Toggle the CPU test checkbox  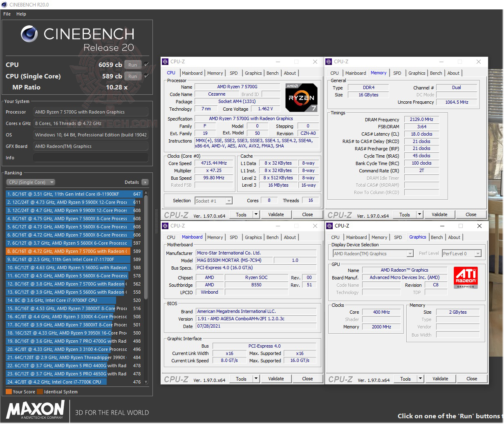click(x=146, y=65)
